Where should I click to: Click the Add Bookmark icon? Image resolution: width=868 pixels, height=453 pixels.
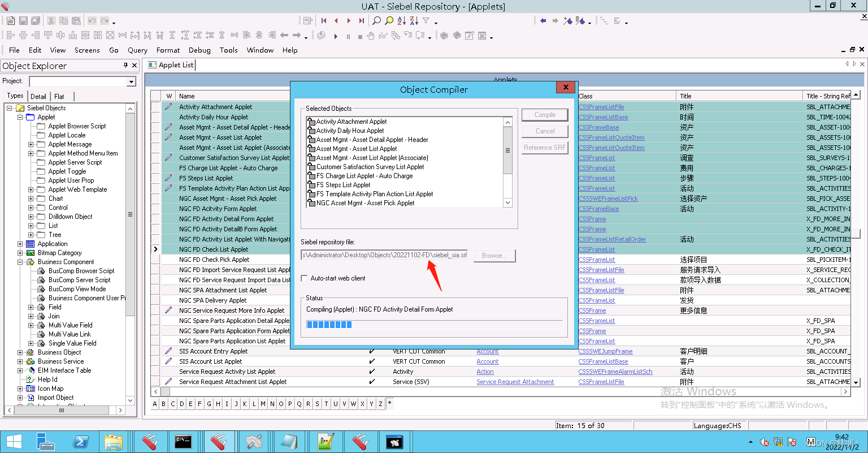568,21
